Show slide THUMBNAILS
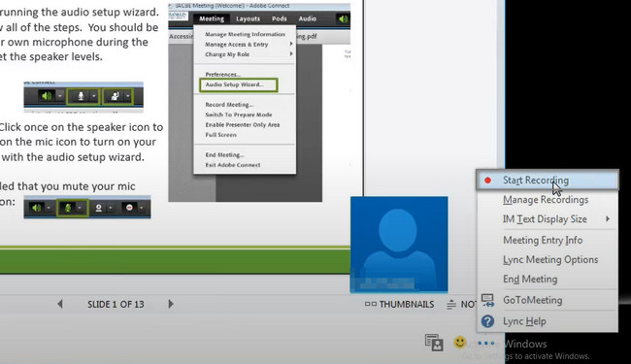Screen dimensions: 631x364 400,304
